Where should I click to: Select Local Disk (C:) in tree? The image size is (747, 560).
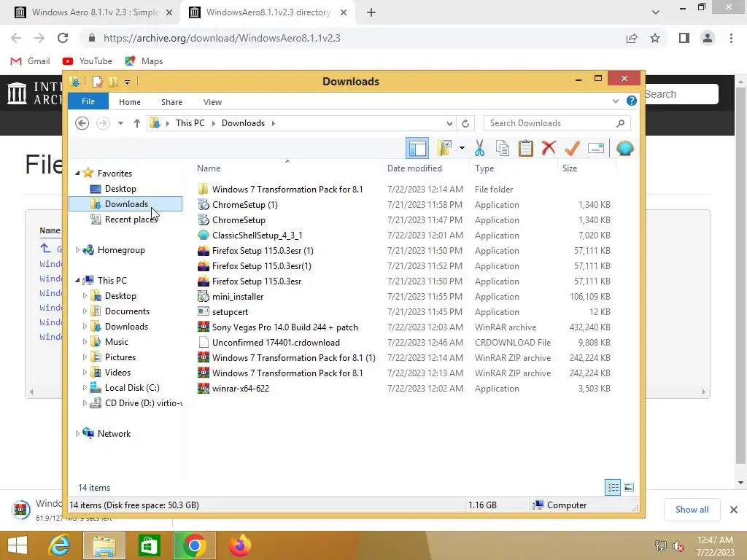131,388
